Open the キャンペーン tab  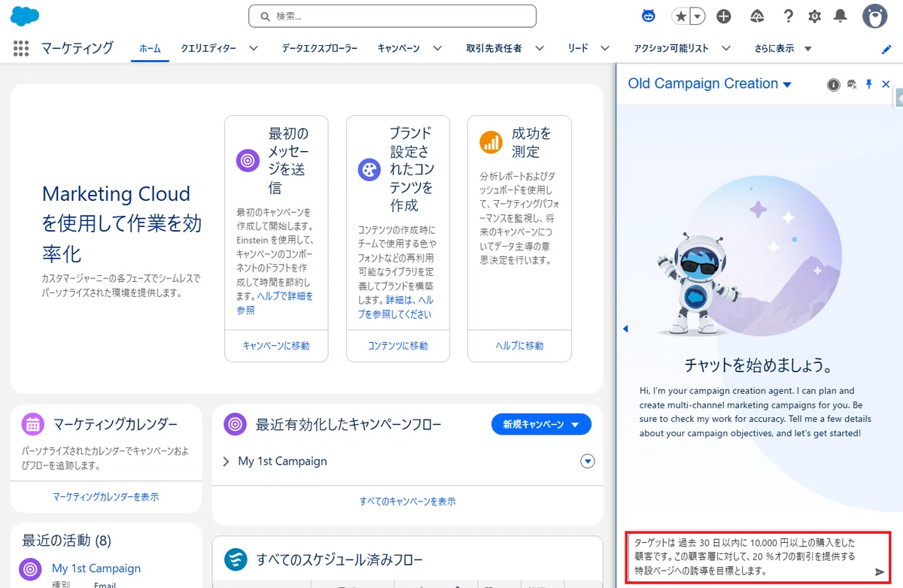coord(399,48)
